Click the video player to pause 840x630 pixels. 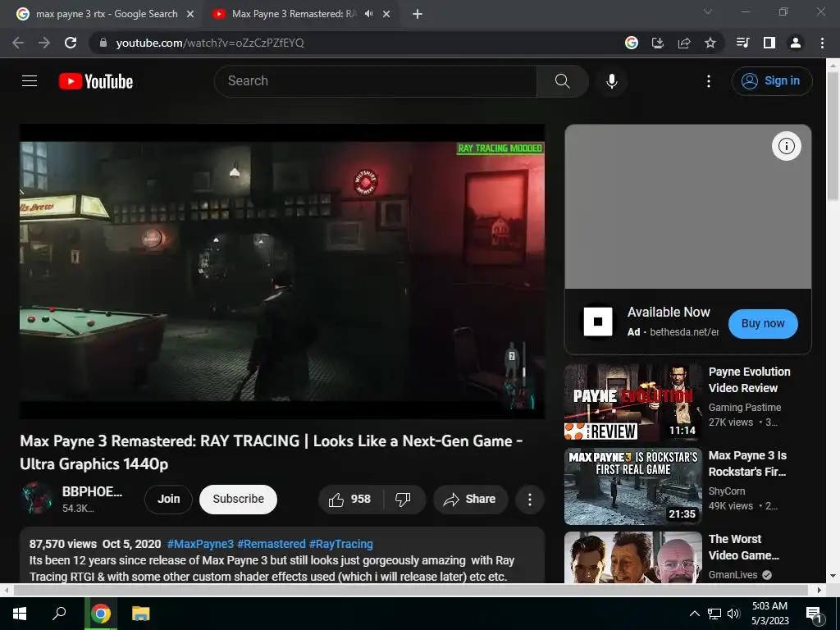[x=282, y=271]
